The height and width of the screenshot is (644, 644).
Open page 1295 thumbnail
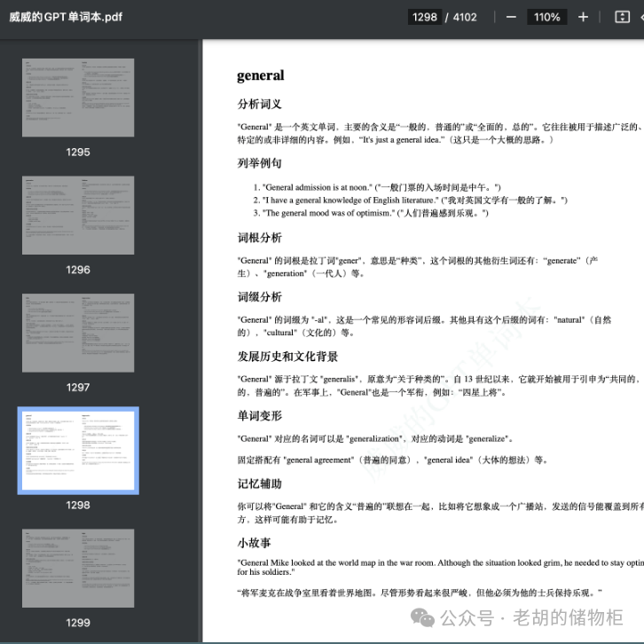(x=78, y=98)
